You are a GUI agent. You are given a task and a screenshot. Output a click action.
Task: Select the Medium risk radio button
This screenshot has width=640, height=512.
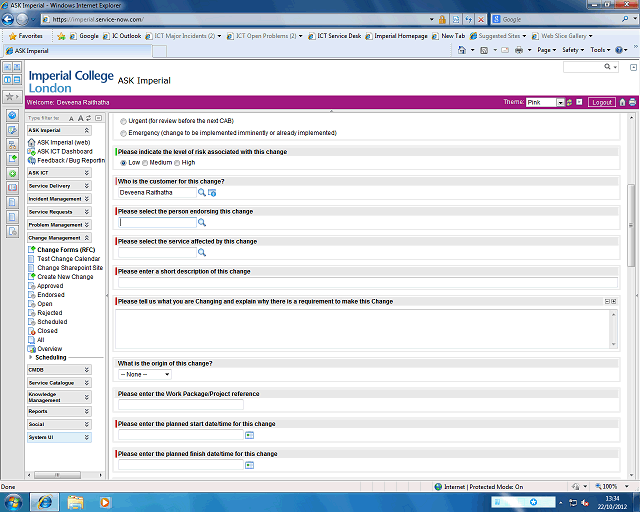pyautogui.click(x=145, y=162)
